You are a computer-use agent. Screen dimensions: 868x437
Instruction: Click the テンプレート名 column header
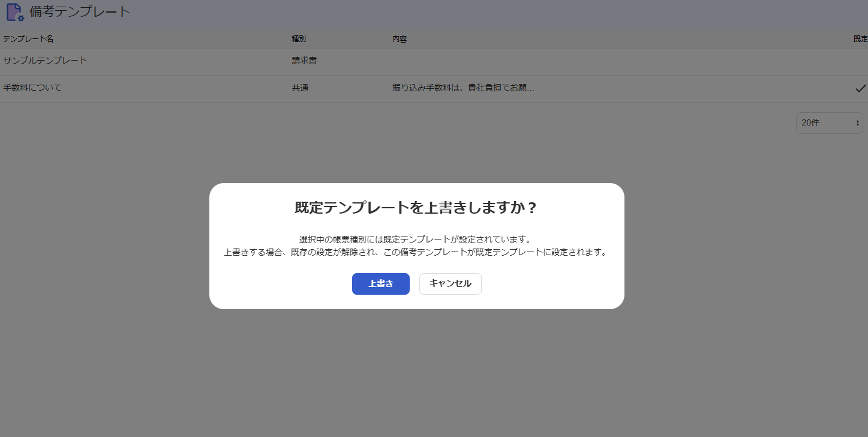coord(28,38)
